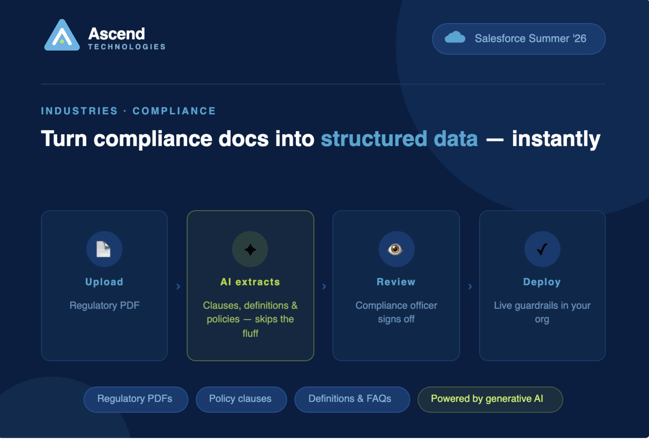This screenshot has width=649, height=439.
Task: Click the "Compliance officer signs off" text
Action: pos(396,312)
